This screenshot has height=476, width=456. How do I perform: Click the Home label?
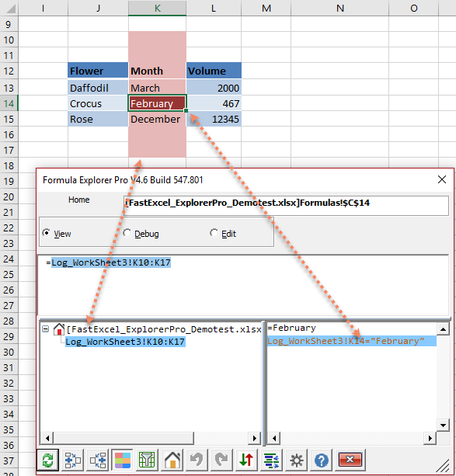tap(79, 200)
